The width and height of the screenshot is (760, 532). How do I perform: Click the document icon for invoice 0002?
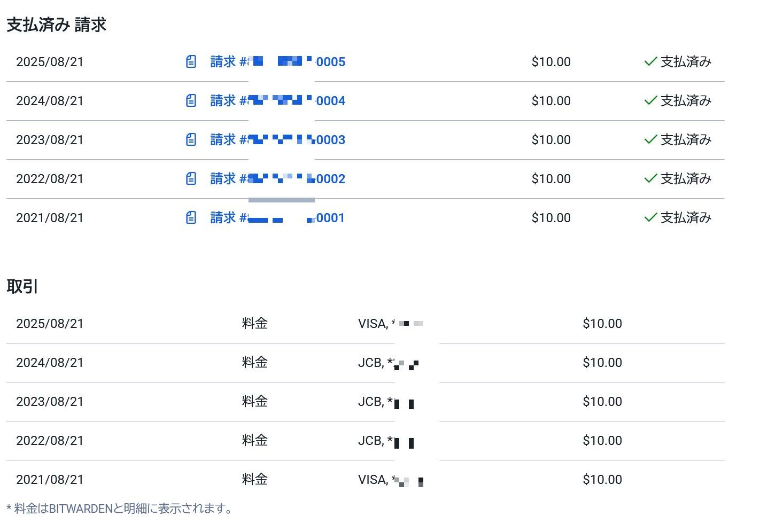click(191, 178)
